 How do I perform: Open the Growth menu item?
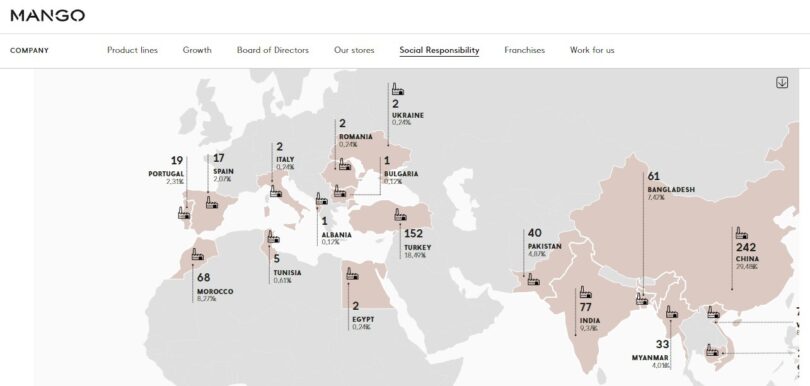(x=197, y=50)
